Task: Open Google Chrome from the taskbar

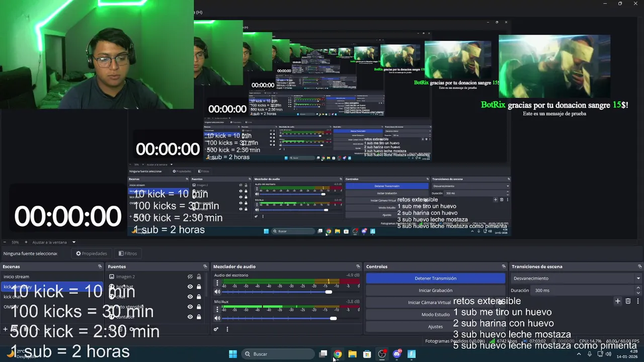Action: pyautogui.click(x=338, y=354)
